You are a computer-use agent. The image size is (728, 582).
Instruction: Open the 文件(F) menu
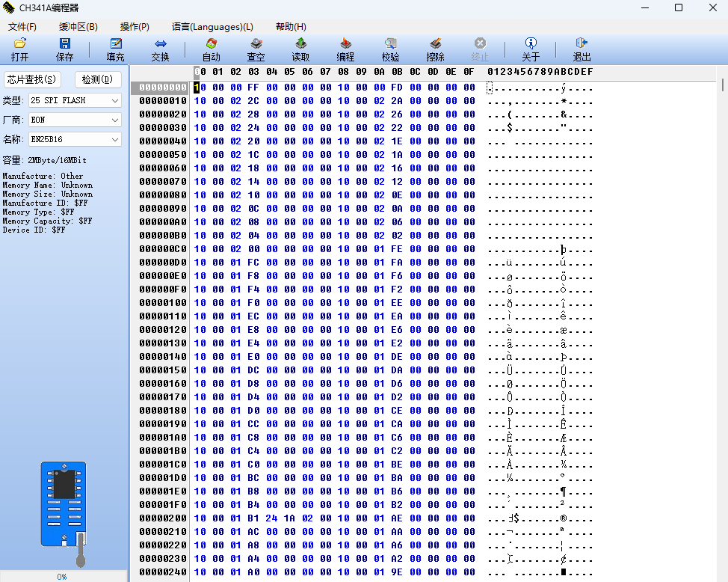pyautogui.click(x=22, y=26)
